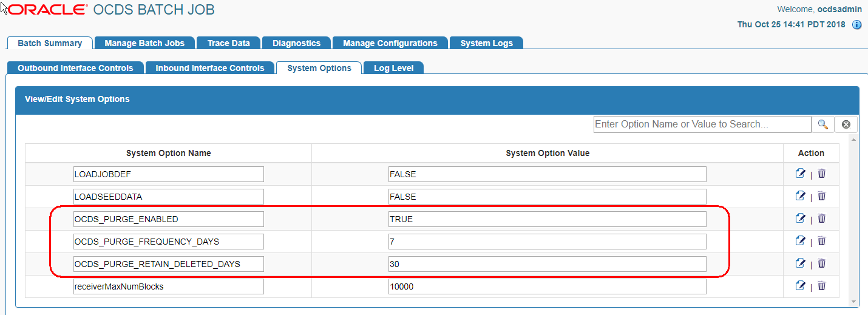Open the Manage Configurations tab

[390, 43]
